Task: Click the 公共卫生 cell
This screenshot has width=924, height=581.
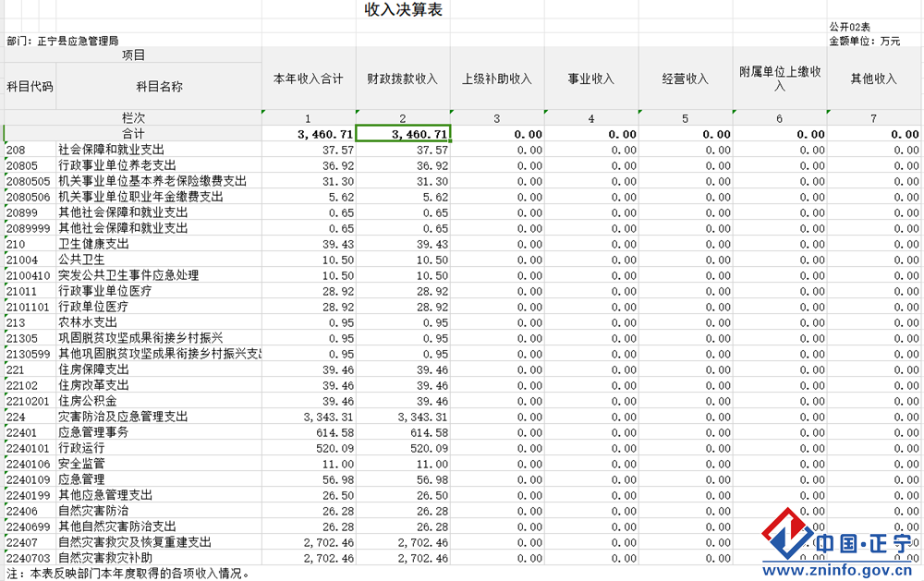Action: pos(159,260)
